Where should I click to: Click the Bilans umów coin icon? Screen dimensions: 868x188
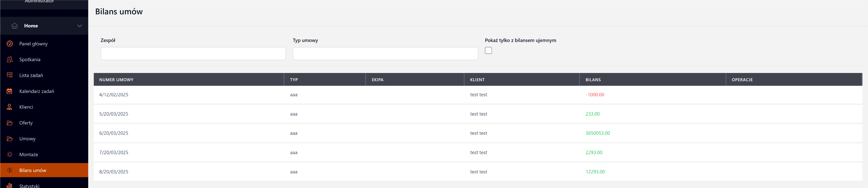coord(10,170)
